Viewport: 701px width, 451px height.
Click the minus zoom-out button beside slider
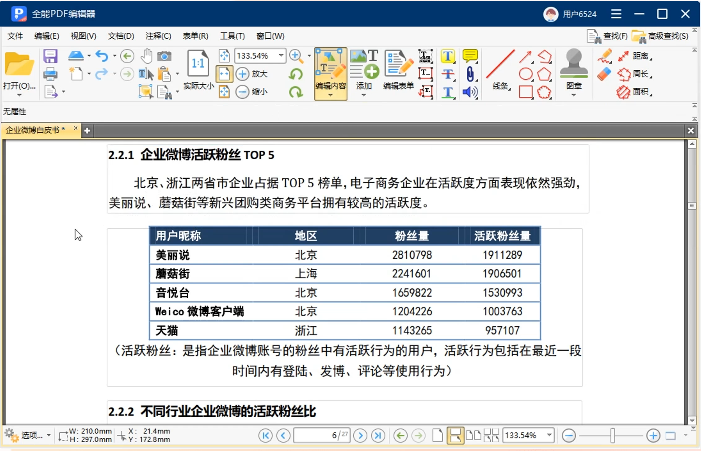569,435
